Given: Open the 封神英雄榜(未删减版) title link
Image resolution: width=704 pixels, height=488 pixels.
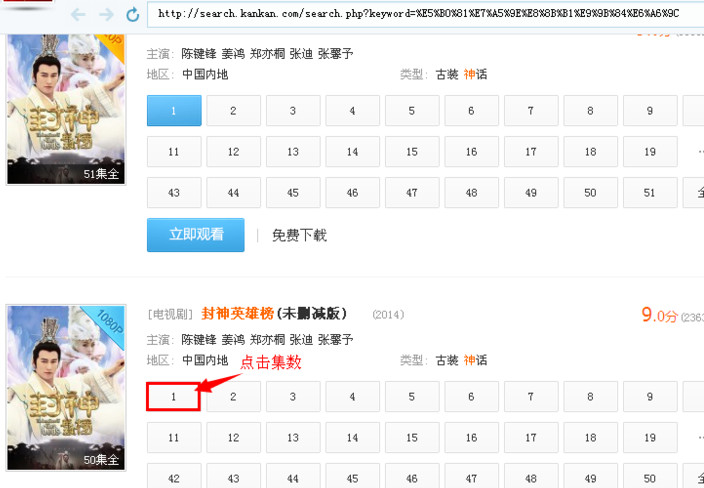Looking at the screenshot, I should coord(274,313).
